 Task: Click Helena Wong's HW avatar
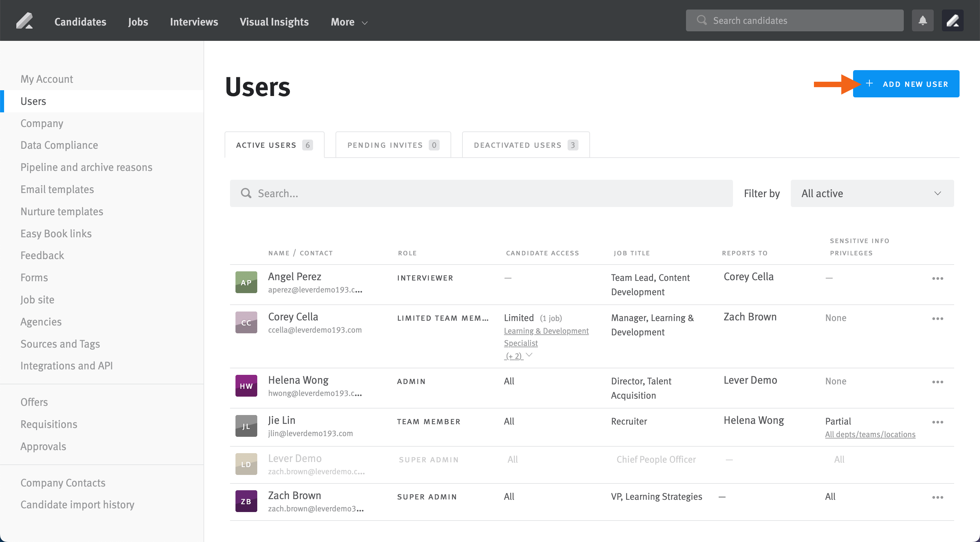pyautogui.click(x=246, y=386)
